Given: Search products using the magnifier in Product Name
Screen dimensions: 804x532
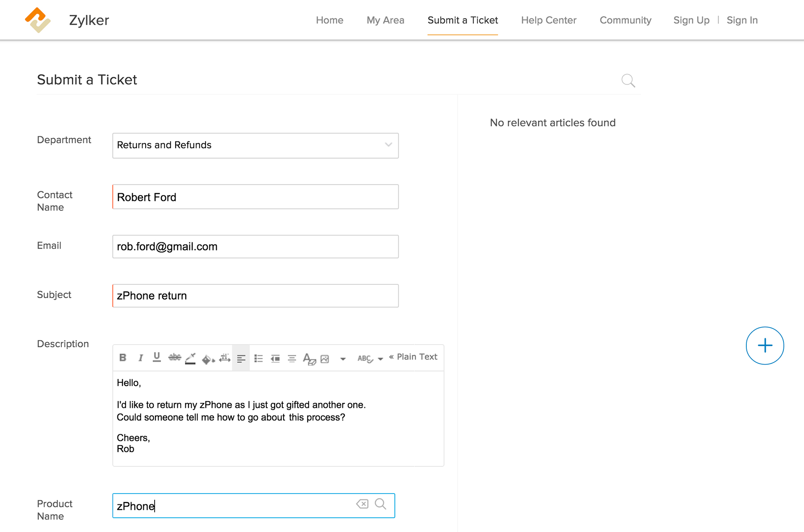Looking at the screenshot, I should pyautogui.click(x=381, y=504).
